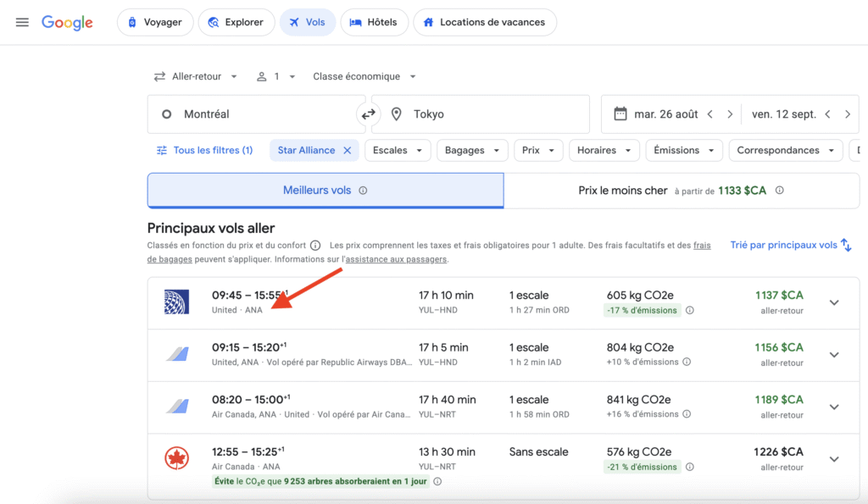Switch to Prix le moins cher view
Screen dimensions: 868x504
680,191
